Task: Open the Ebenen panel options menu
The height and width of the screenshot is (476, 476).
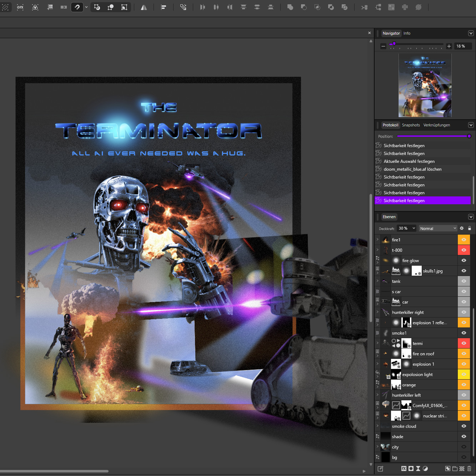Action: 471,217
